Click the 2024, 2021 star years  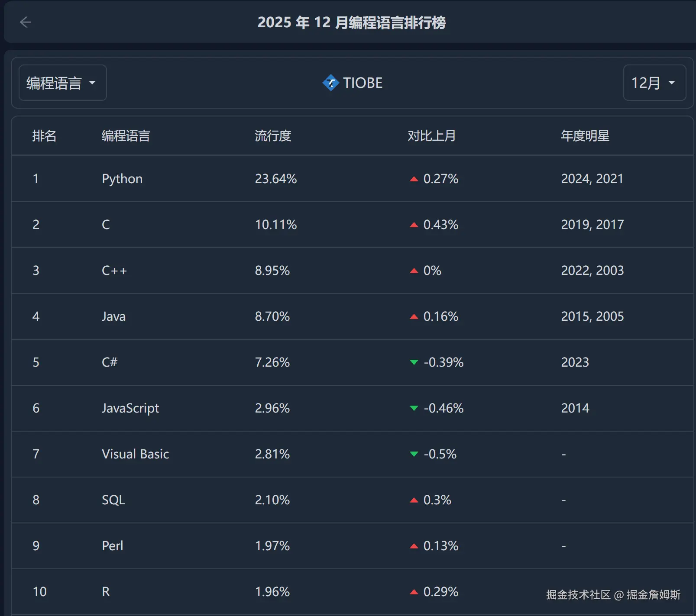592,179
